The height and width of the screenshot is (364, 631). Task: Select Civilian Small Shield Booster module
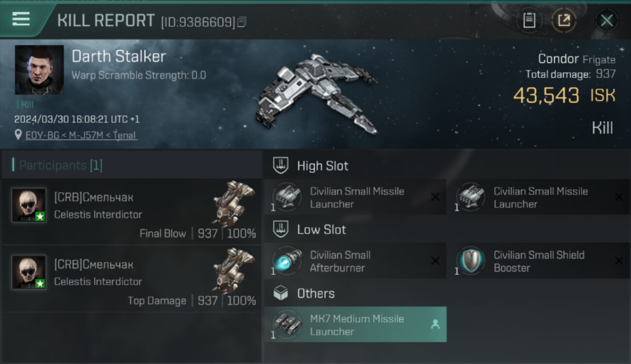pyautogui.click(x=539, y=261)
